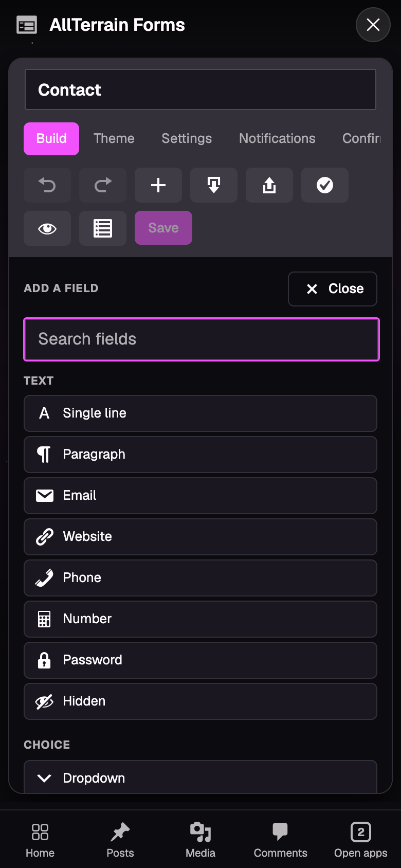The width and height of the screenshot is (401, 868).
Task: Click the redo arrow icon
Action: [x=103, y=185]
